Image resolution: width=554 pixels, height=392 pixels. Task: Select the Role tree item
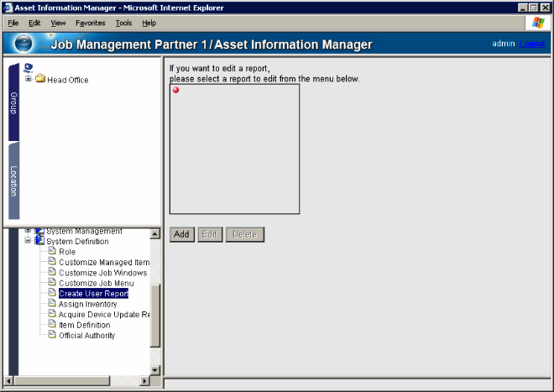[x=67, y=252]
